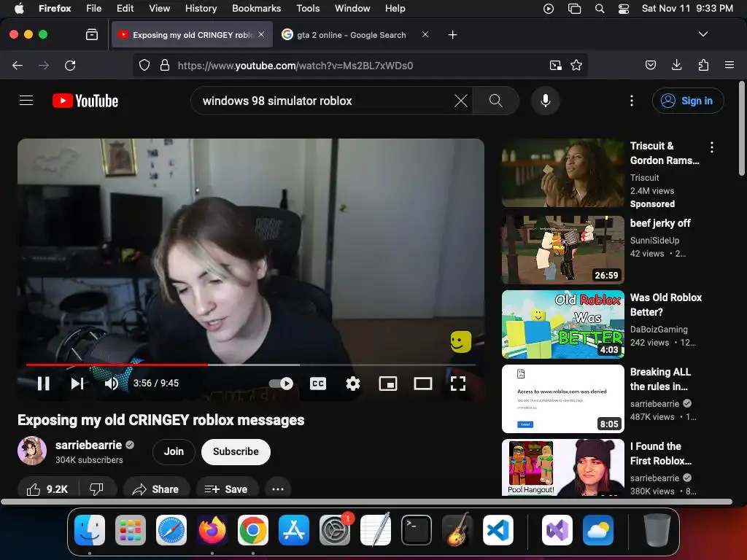Open the Tools menu in menu bar
747x560 pixels.
[308, 8]
